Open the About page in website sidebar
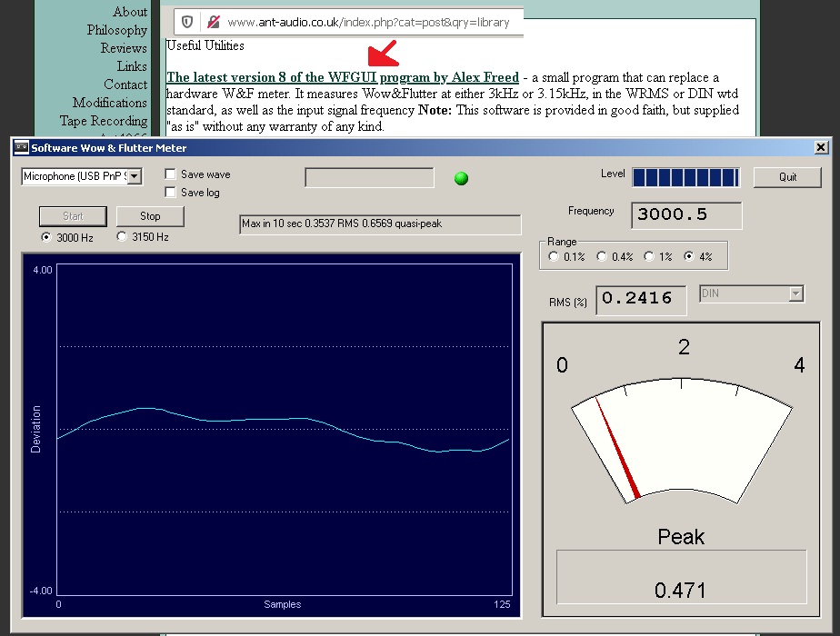 130,12
